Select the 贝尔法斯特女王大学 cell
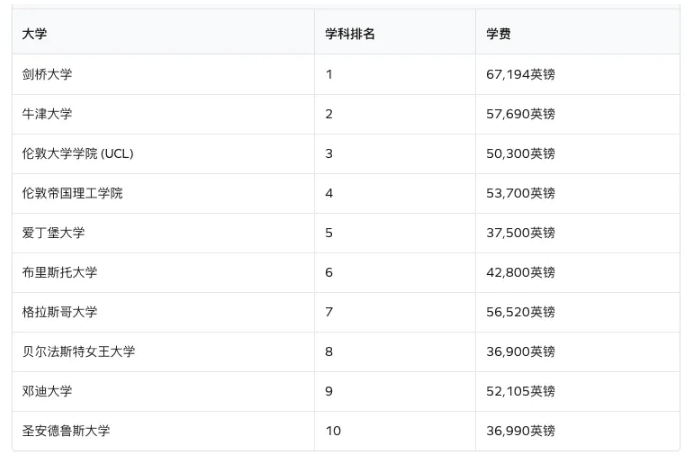The height and width of the screenshot is (458, 687). click(79, 351)
